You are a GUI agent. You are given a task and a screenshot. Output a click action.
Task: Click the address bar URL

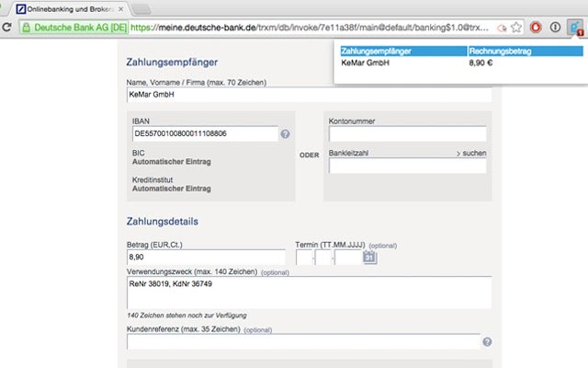pyautogui.click(x=310, y=28)
